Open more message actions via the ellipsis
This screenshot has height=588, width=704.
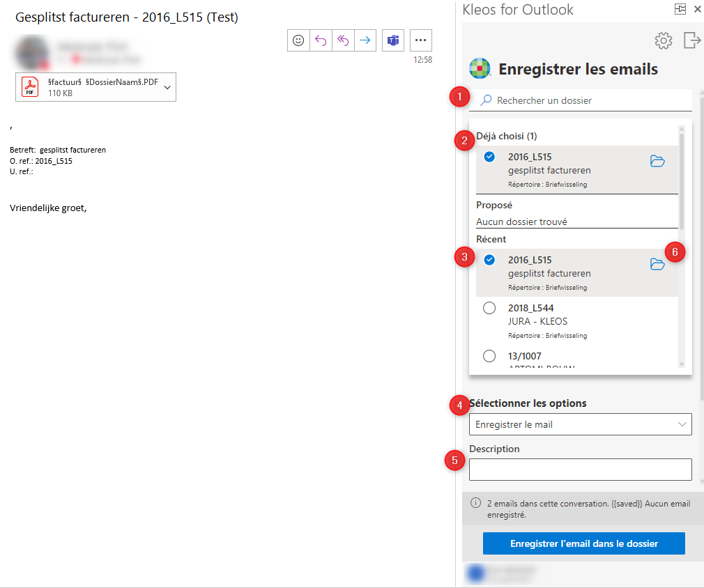420,40
